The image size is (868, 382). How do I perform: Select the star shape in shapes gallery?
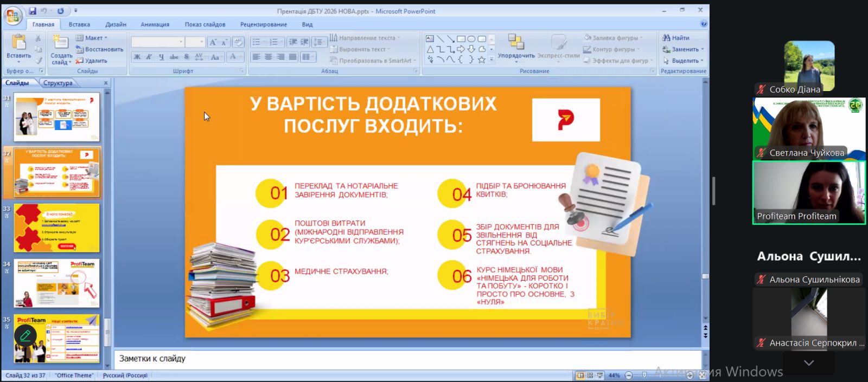[481, 60]
